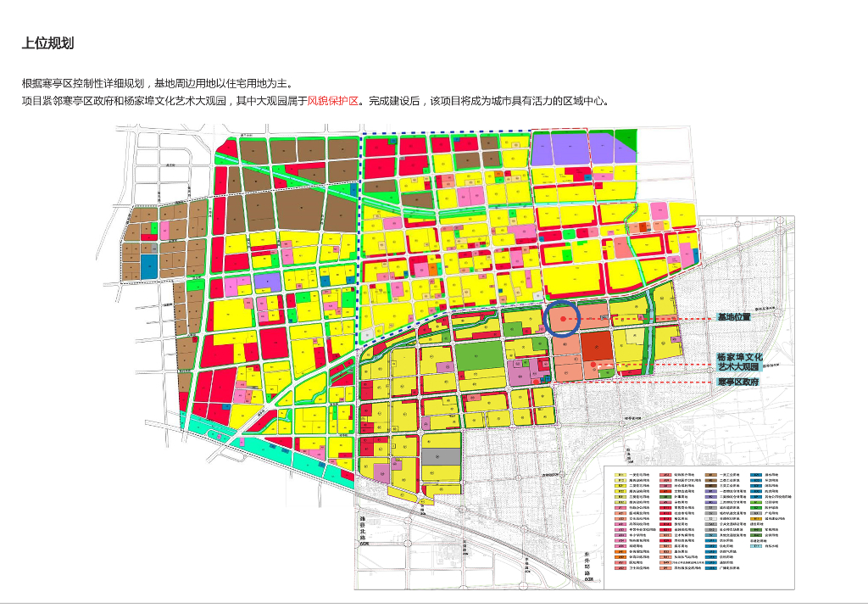868x614 pixels.
Task: Click the red 风貌保护区 text
Action: pos(332,101)
